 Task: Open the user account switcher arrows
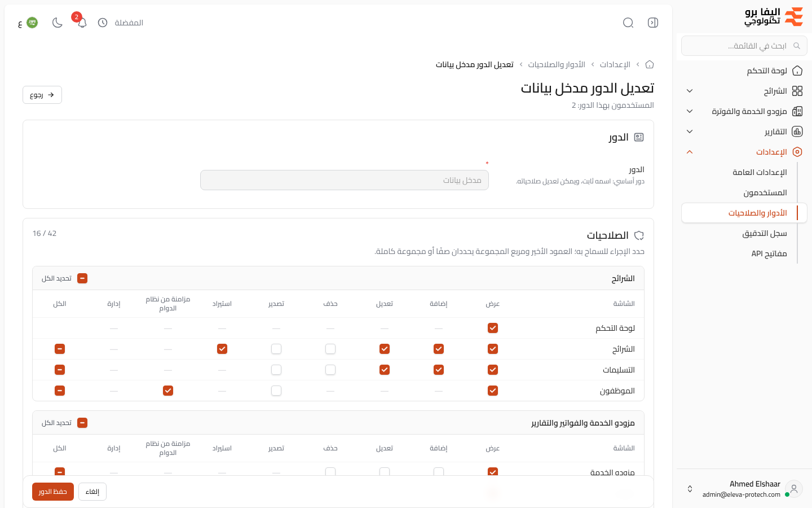pos(690,489)
